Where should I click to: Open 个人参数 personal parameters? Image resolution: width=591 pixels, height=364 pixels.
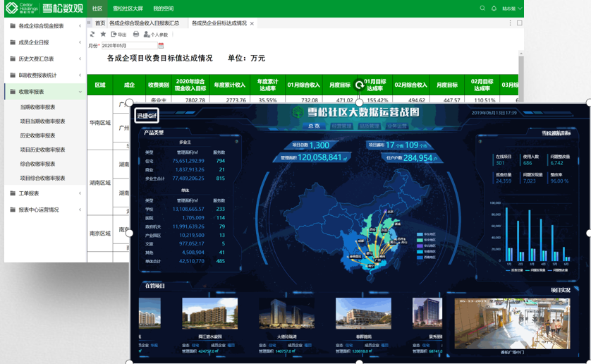pos(156,35)
